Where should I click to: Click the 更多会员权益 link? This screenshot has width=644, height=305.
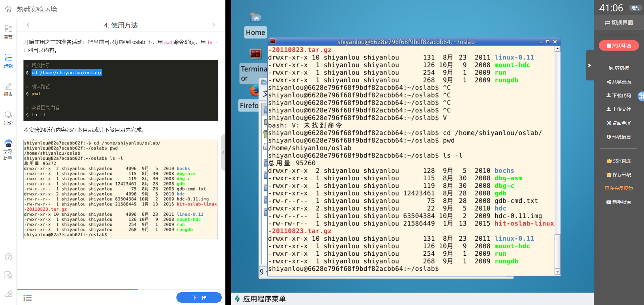click(x=619, y=188)
